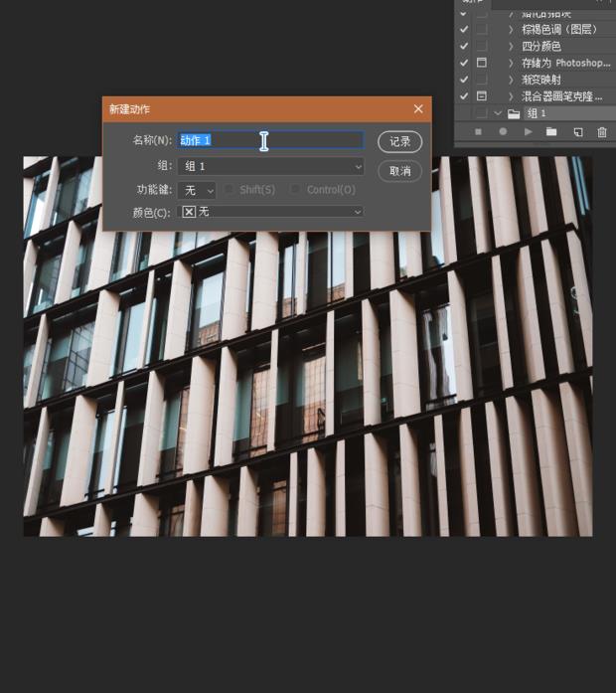616x693 pixels.
Task: Expand the 棕褐色调（图层） action
Action: click(x=511, y=30)
